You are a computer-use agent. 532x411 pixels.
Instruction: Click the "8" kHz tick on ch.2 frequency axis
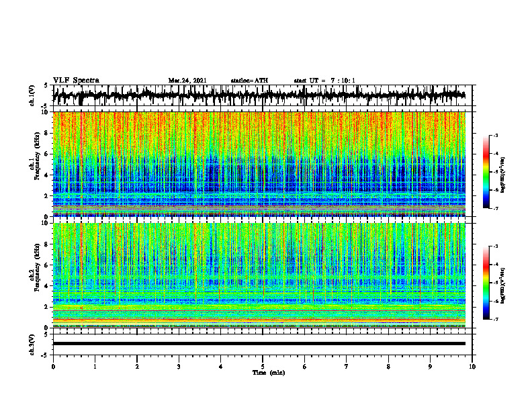[x=47, y=244]
